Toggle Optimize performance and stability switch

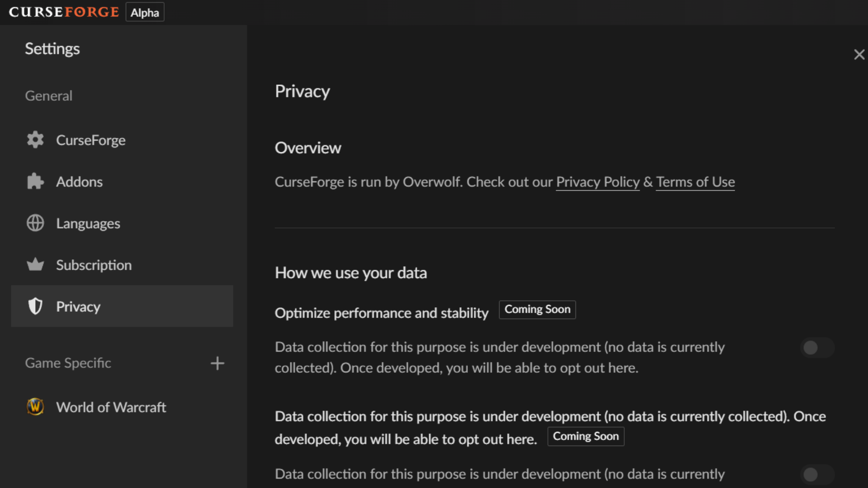817,347
